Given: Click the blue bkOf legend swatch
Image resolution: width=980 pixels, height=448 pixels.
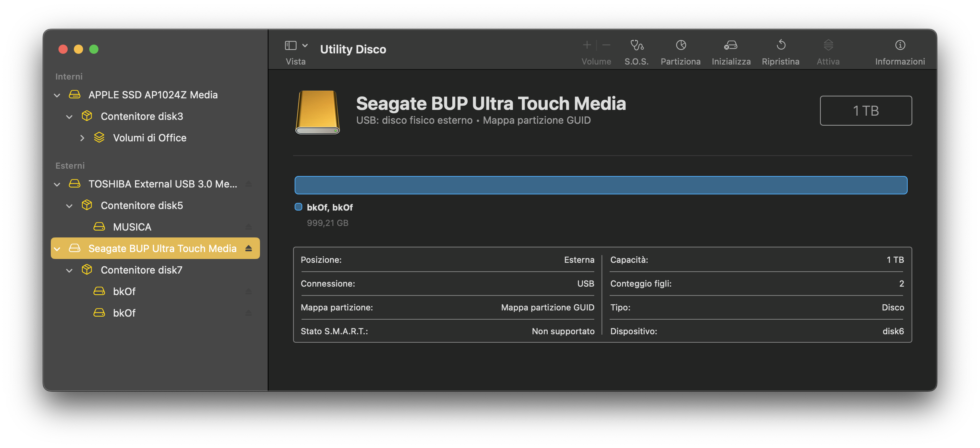Looking at the screenshot, I should pyautogui.click(x=298, y=207).
